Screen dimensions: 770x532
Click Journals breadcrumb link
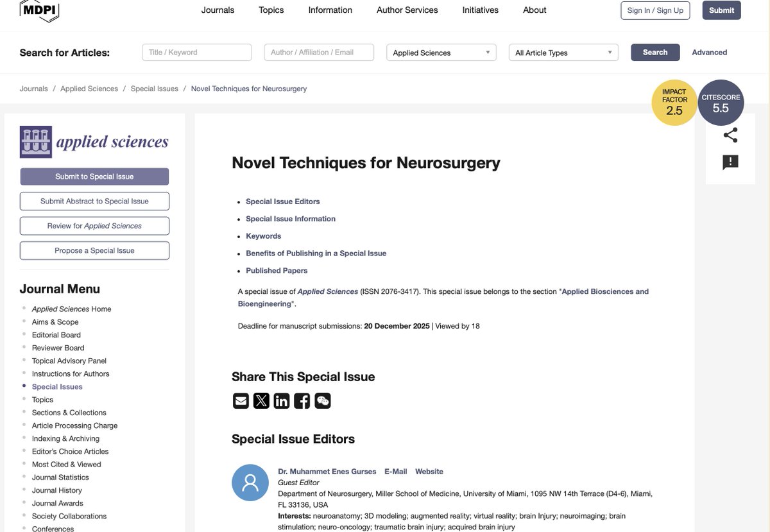(34, 89)
